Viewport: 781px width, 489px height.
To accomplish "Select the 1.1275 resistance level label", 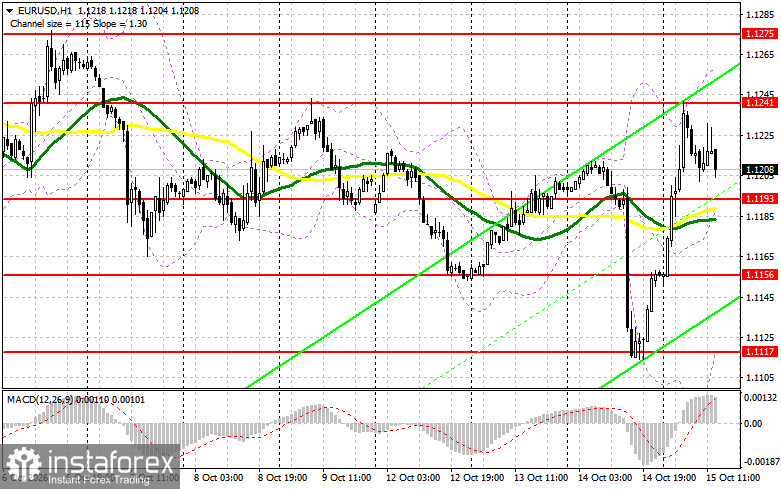I will click(x=759, y=34).
